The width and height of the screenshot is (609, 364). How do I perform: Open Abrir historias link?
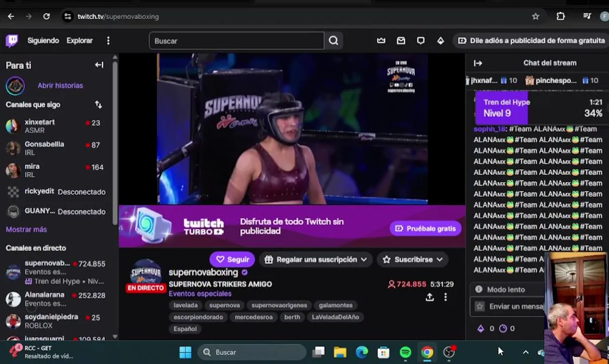[x=60, y=85]
